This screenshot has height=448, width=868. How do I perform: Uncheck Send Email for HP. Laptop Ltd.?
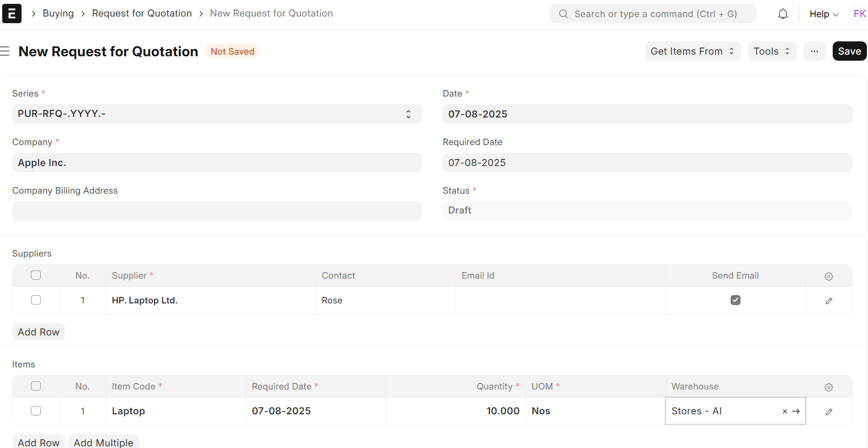click(x=735, y=300)
